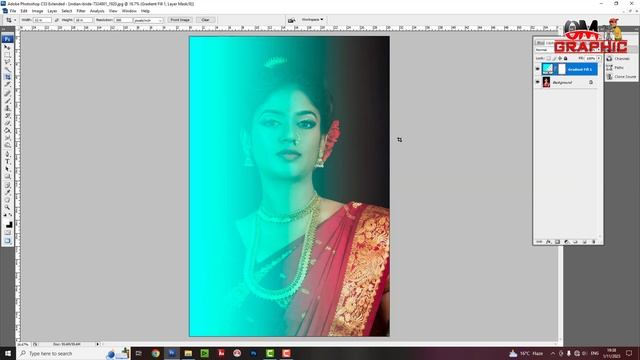This screenshot has width=640, height=360.
Task: Toggle lock transparent pixels
Action: (549, 58)
